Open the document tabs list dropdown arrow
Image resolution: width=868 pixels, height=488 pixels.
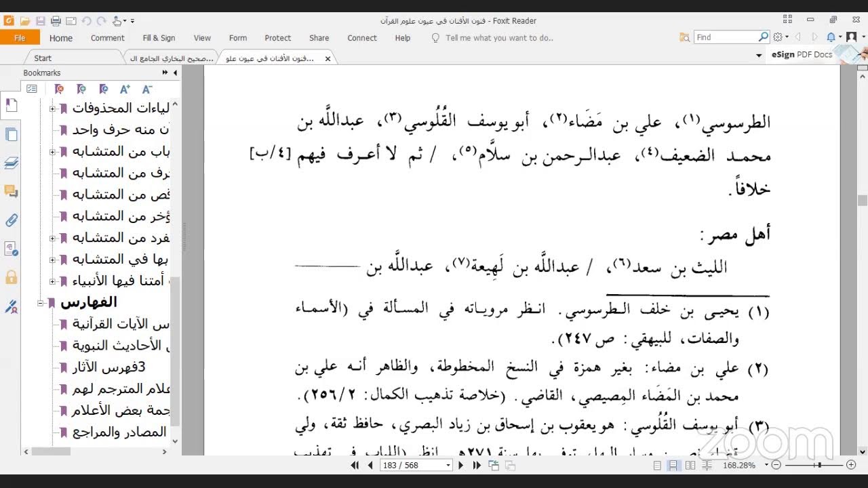click(759, 55)
